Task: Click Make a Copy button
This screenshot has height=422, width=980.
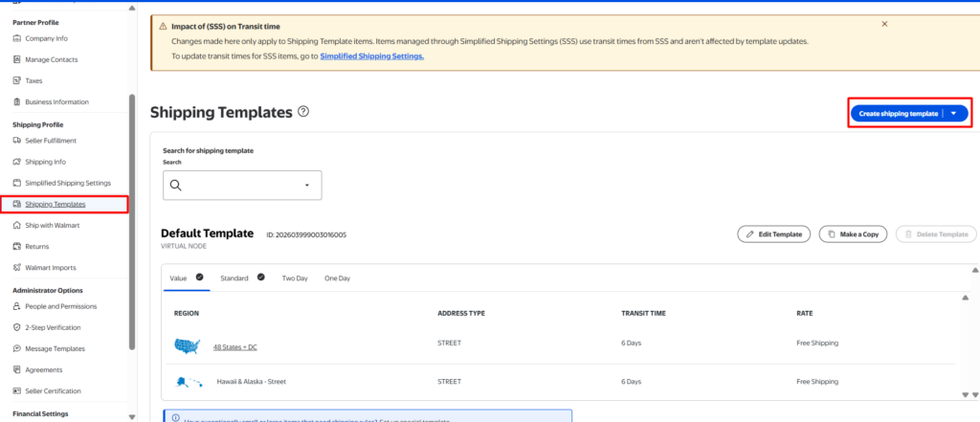Action: pyautogui.click(x=853, y=234)
